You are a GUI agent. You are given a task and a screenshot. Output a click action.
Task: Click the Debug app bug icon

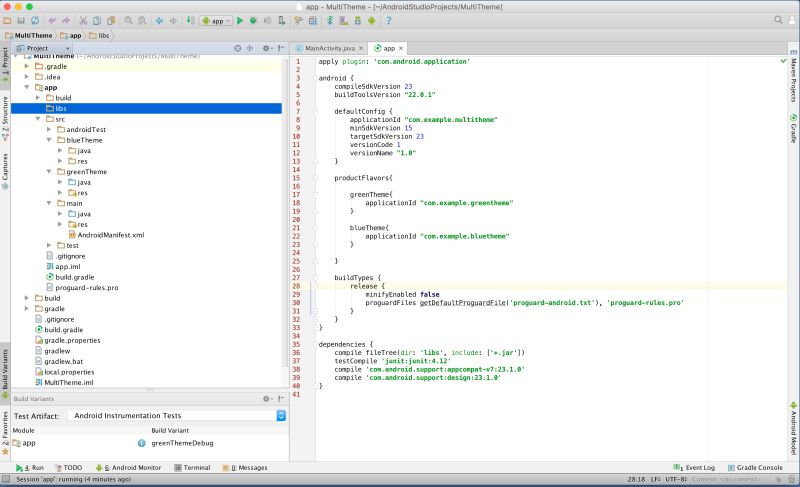point(254,20)
